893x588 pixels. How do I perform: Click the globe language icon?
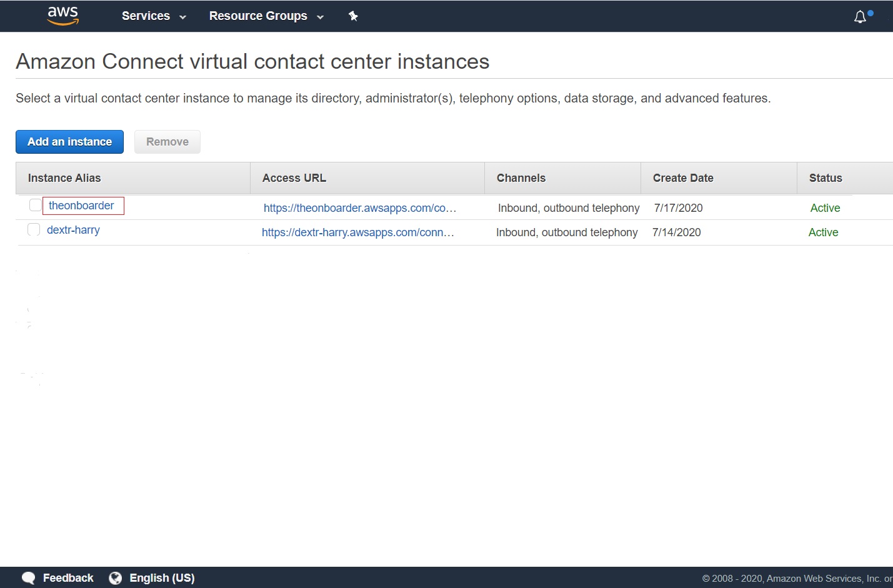116,578
